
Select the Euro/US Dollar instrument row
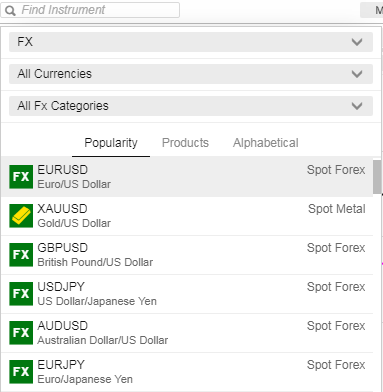pos(187,177)
